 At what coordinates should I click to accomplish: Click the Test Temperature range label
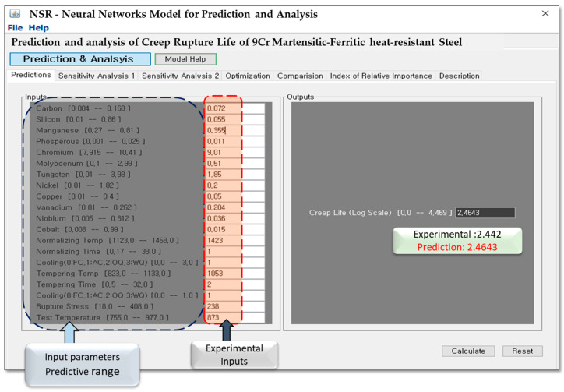[x=102, y=317]
